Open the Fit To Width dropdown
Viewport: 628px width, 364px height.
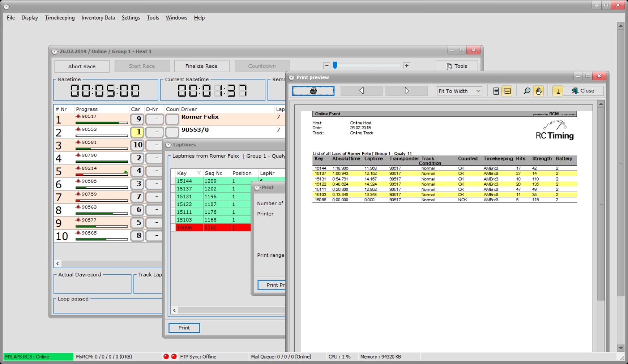[460, 91]
